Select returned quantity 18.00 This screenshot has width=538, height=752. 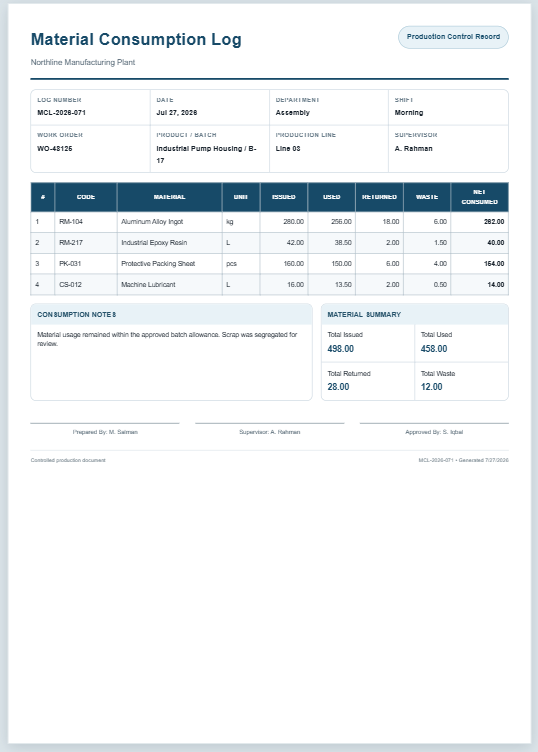pyautogui.click(x=391, y=222)
